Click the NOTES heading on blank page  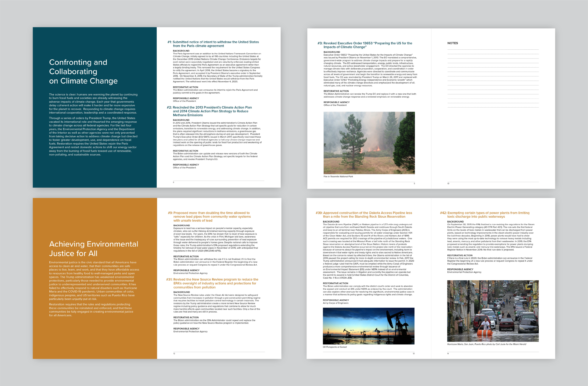pos(452,43)
